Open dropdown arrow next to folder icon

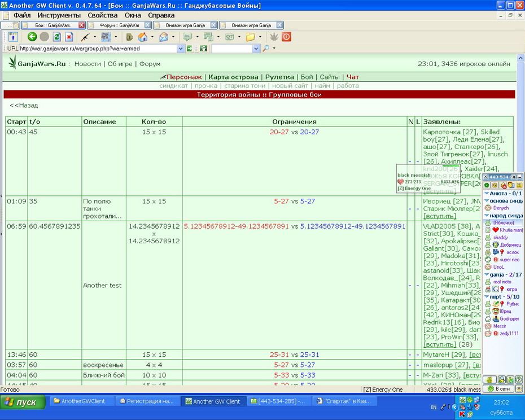260,37
